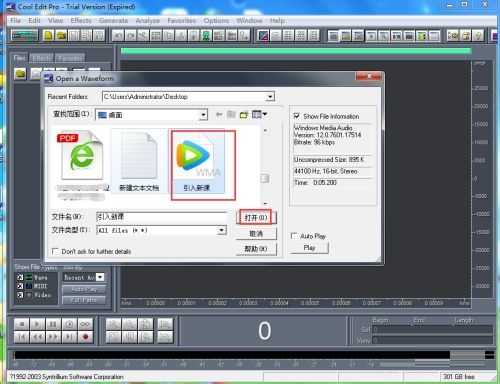Click the question mark Help toolbar icon

tap(478, 35)
